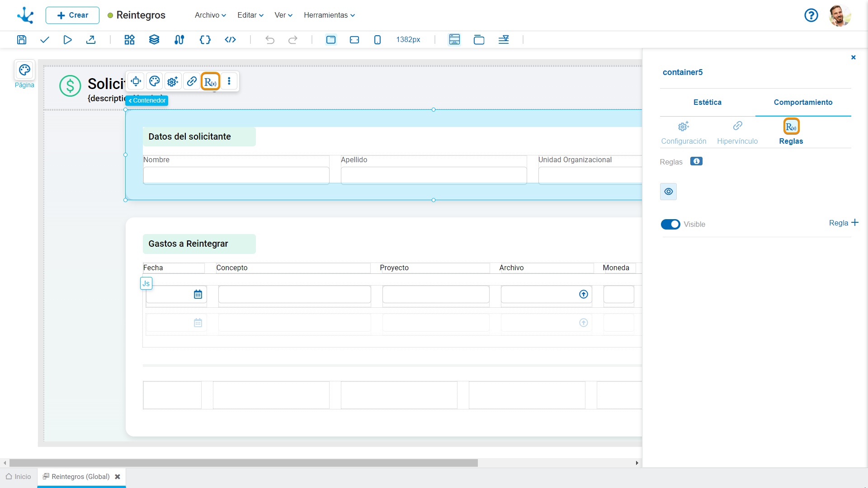This screenshot has height=488, width=868.
Task: Open the configuration gear on container toolbar
Action: [173, 81]
